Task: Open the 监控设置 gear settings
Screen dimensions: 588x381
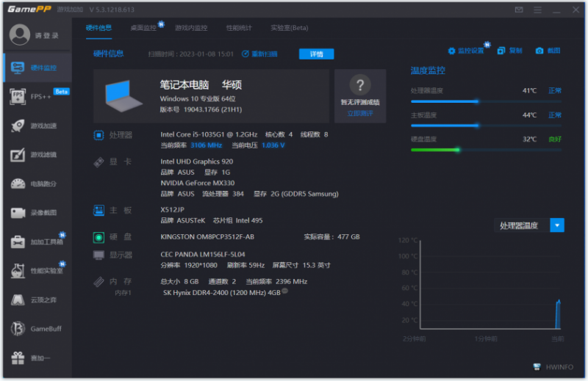Action: 466,51
